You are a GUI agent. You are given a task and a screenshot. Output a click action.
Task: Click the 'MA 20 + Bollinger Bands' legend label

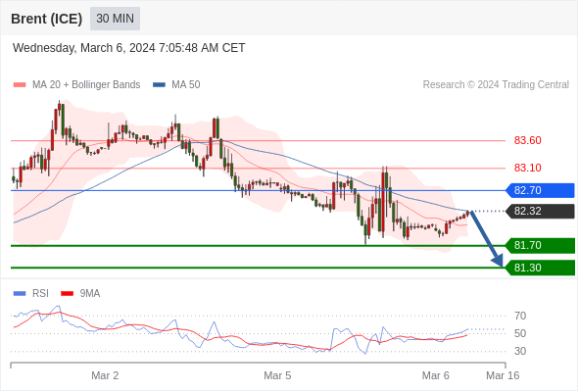[86, 85]
